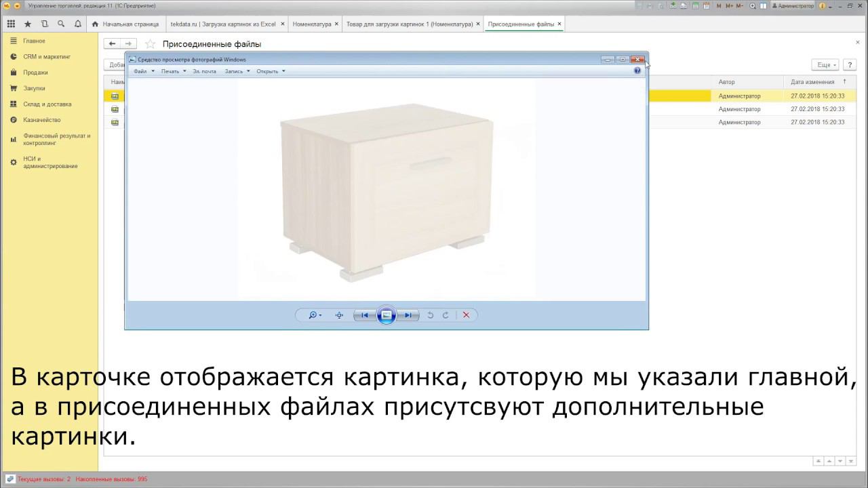Image resolution: width=868 pixels, height=488 pixels.
Task: Open the history icon in top toolbar
Action: [x=45, y=24]
